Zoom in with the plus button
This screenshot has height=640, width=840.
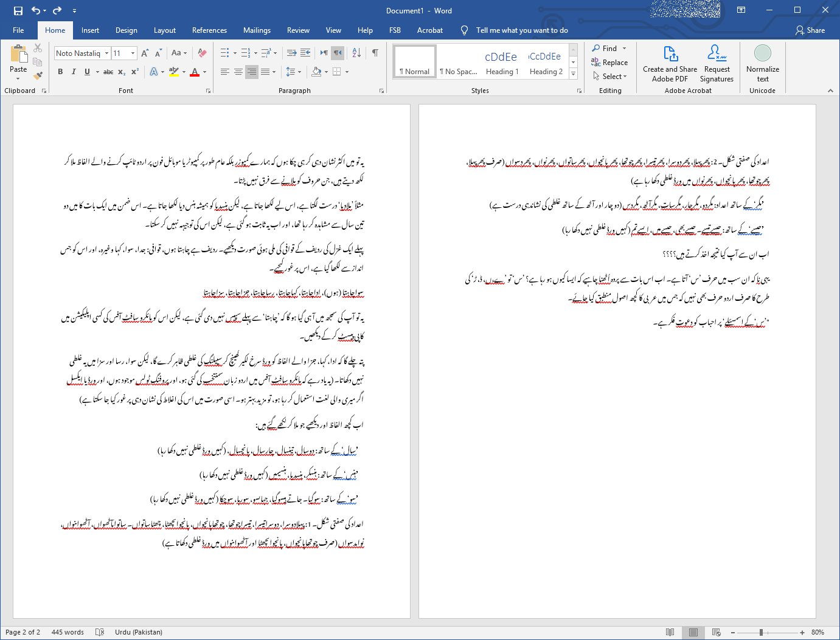click(x=802, y=632)
